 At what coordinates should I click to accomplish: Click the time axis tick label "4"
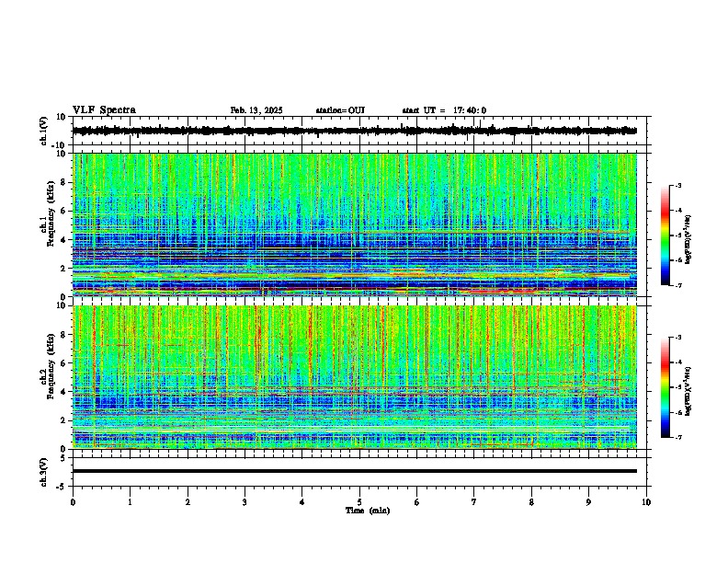tap(302, 501)
